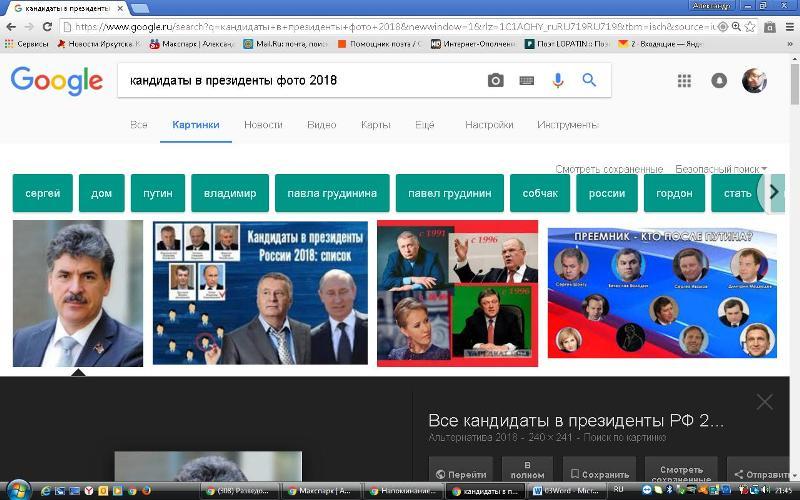Start voice search with microphone icon
Screen dimensions: 800x500
point(558,80)
